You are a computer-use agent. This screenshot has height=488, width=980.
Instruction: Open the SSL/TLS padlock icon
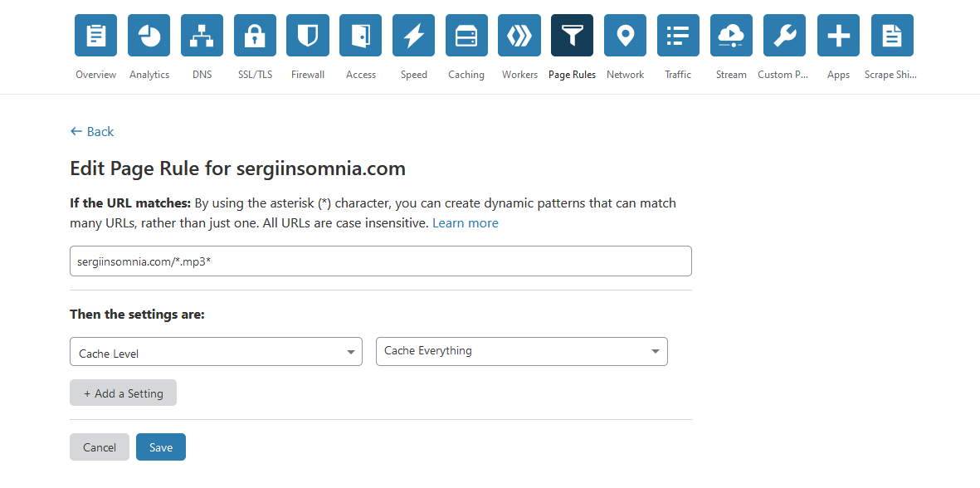click(x=255, y=36)
